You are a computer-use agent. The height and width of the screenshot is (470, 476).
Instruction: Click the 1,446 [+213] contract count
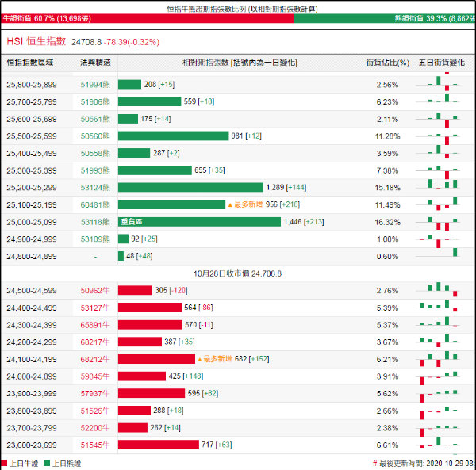tap(304, 222)
